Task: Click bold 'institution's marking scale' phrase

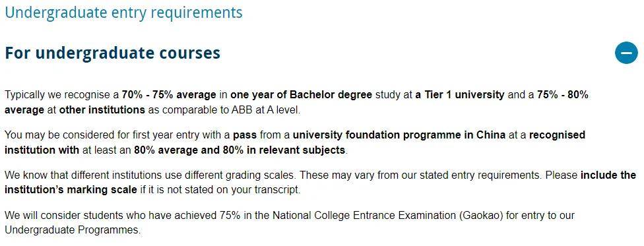Action: click(x=71, y=191)
